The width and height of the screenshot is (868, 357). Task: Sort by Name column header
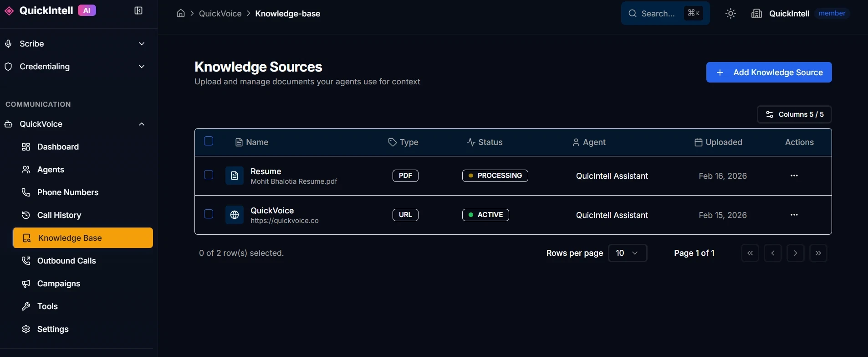pyautogui.click(x=251, y=142)
